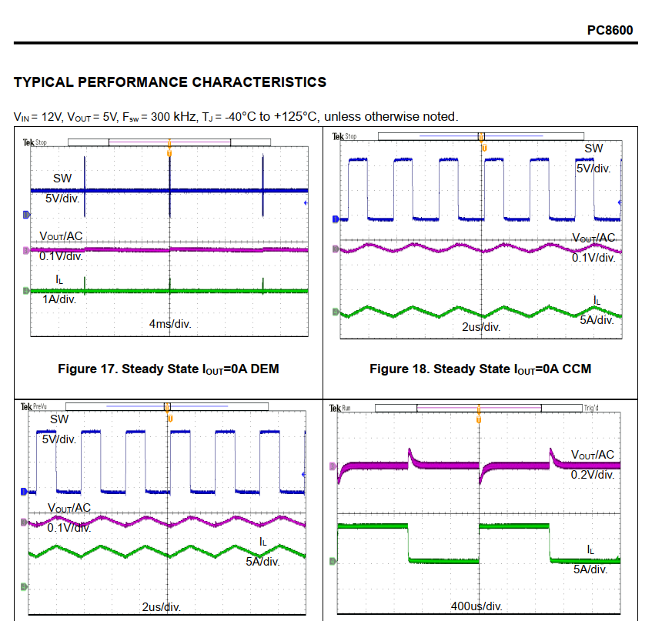Image resolution: width=672 pixels, height=621 pixels.
Task: Click "VOUT/AC" in the Tek Run plot
Action: (x=593, y=455)
